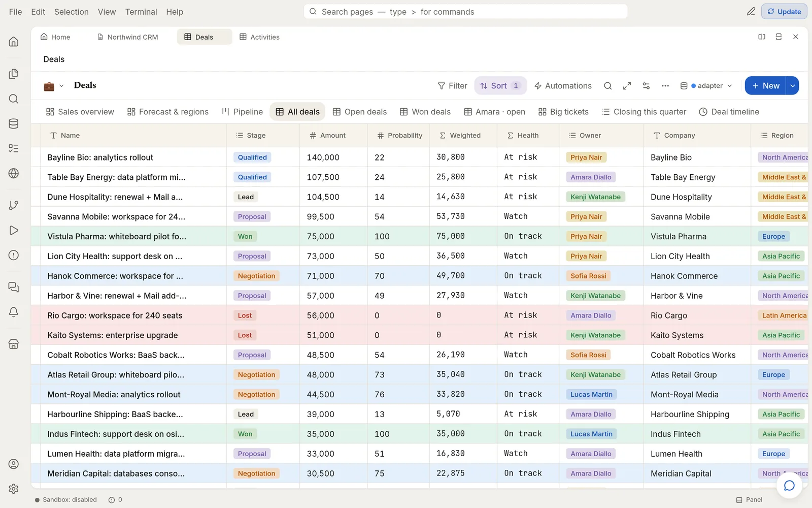Viewport: 812px width, 508px height.
Task: Click the pencil edit icon near Update
Action: (751, 12)
